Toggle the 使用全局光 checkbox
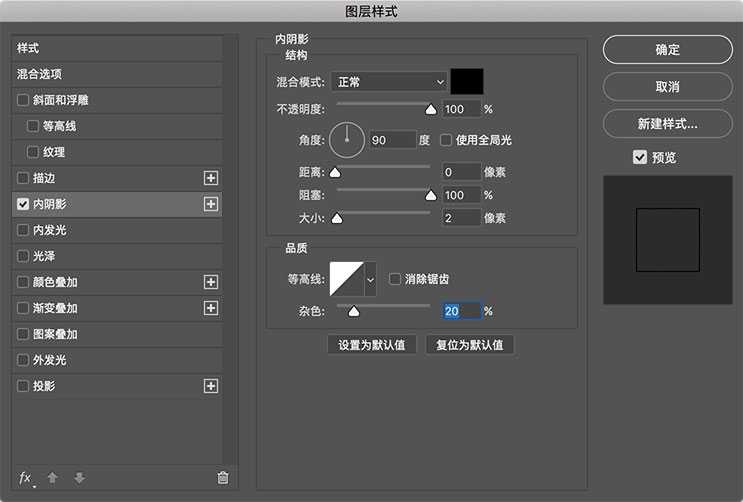Screen dimensions: 743x502 pyautogui.click(x=447, y=140)
